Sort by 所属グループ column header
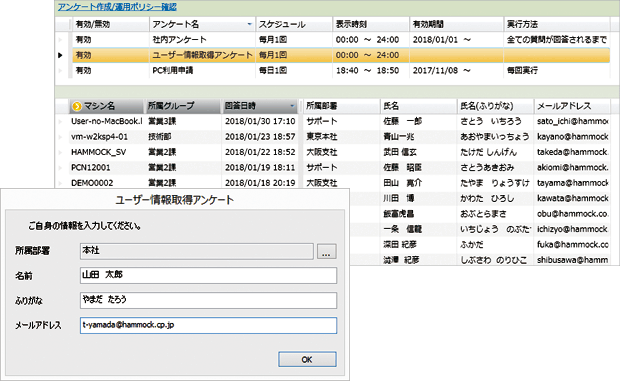This screenshot has height=381, width=620. [183, 106]
